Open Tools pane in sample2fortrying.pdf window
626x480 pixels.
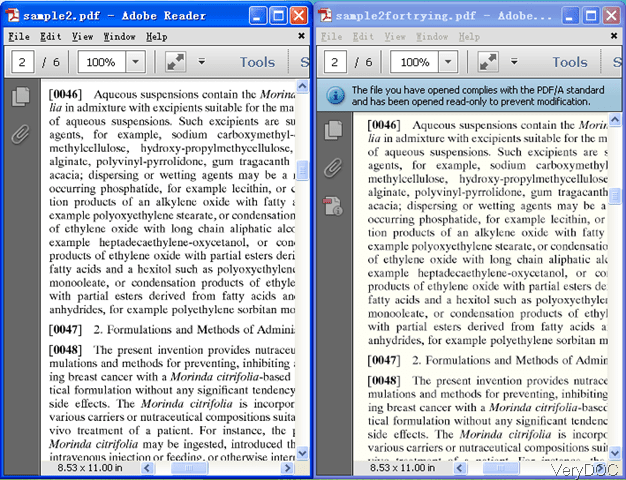coord(570,62)
